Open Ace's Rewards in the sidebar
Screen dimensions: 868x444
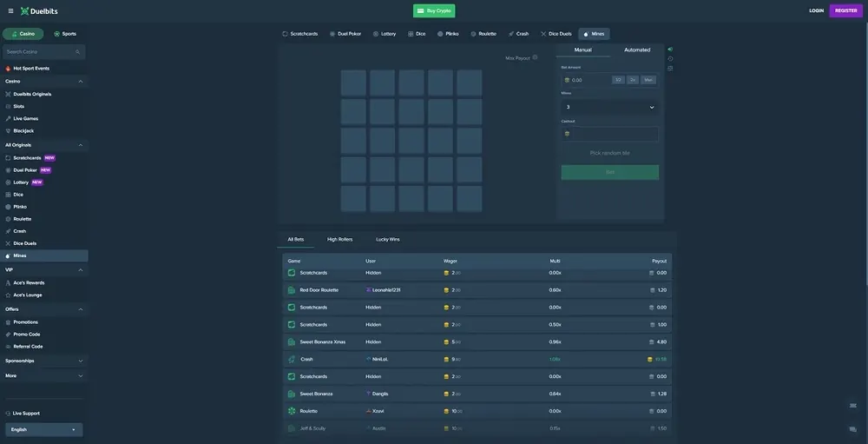pos(29,282)
